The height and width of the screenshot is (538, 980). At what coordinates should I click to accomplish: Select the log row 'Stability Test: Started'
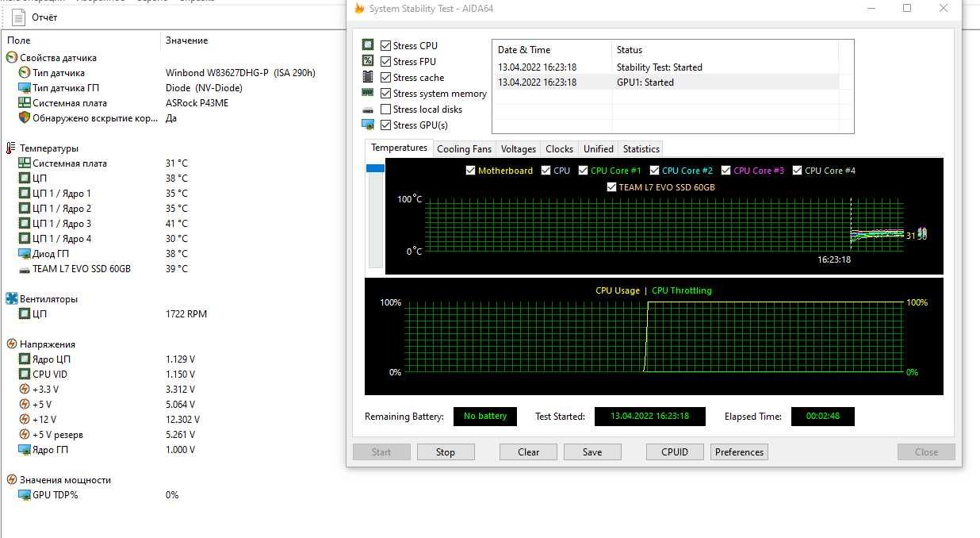(665, 67)
